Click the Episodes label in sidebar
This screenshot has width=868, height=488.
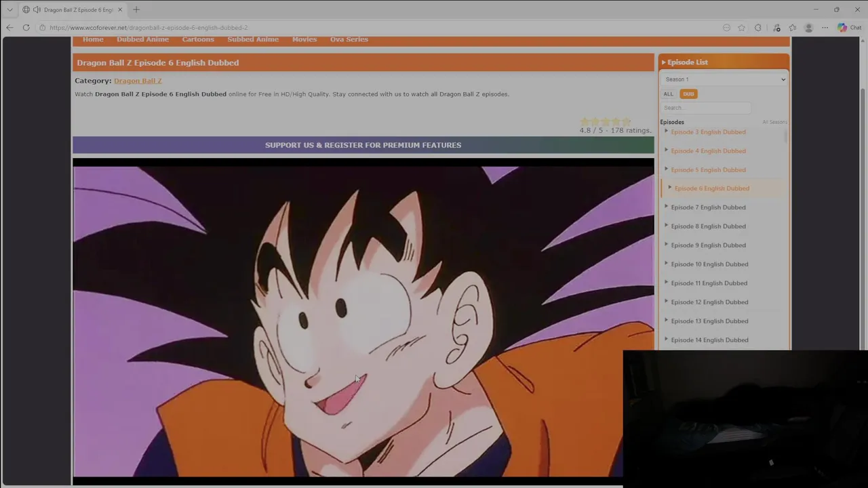672,122
